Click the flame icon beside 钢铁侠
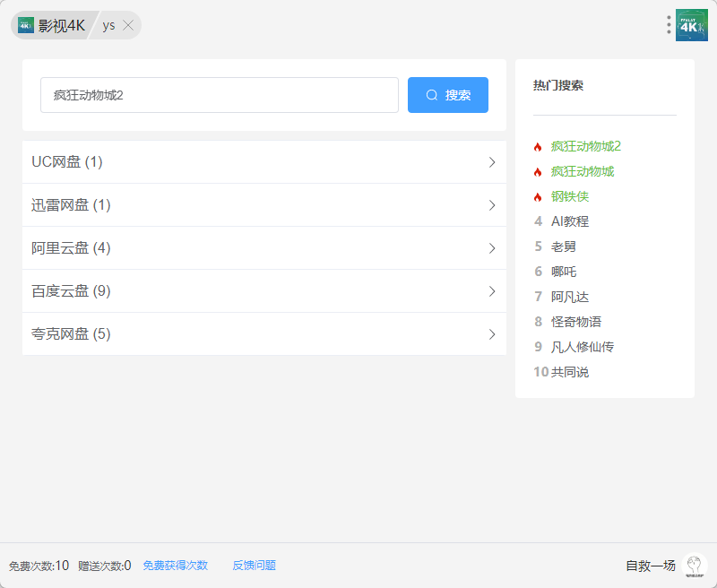Image resolution: width=717 pixels, height=588 pixels. pyautogui.click(x=538, y=197)
